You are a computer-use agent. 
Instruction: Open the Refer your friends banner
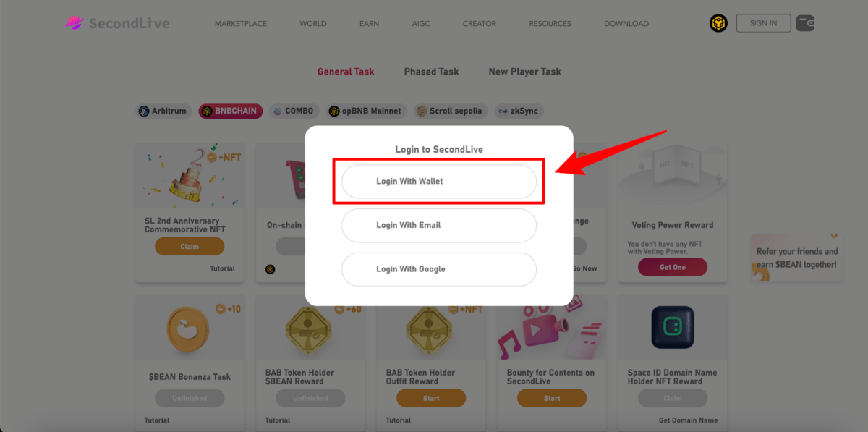[x=796, y=257]
